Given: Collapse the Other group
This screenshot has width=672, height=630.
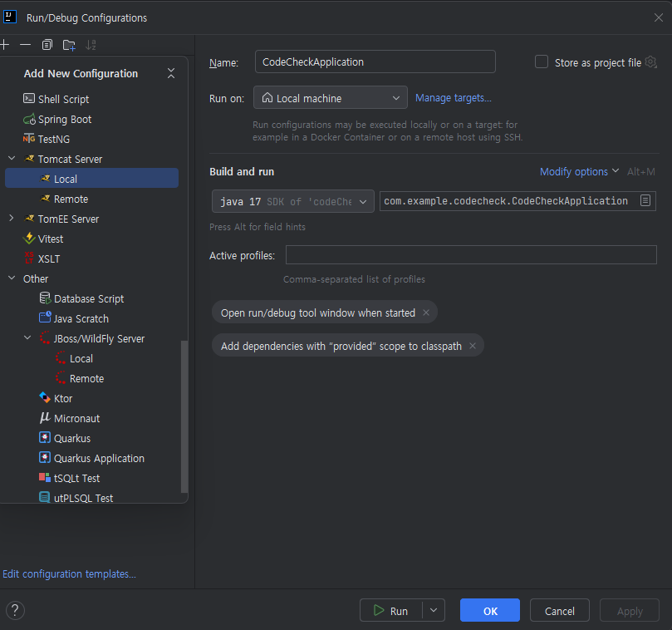Looking at the screenshot, I should pyautogui.click(x=12, y=278).
